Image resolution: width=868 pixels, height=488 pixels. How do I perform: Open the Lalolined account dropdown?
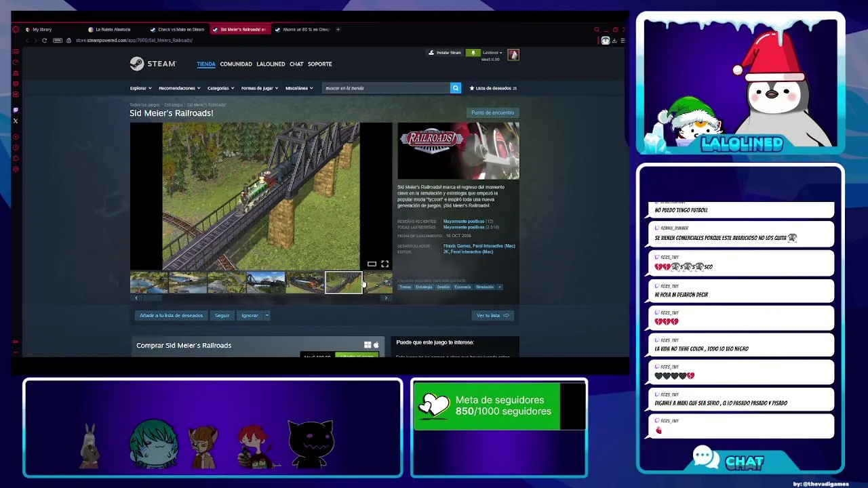coord(492,52)
